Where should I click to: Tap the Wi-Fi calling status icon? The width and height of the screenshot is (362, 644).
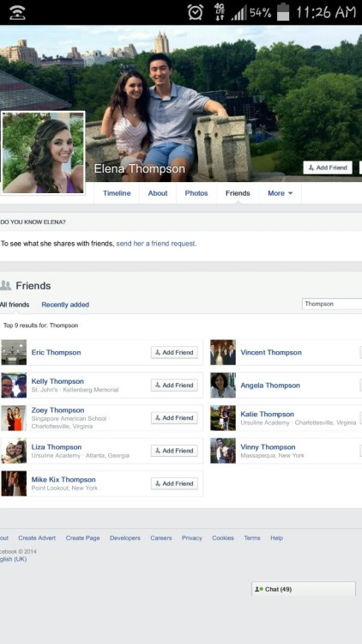(17, 13)
